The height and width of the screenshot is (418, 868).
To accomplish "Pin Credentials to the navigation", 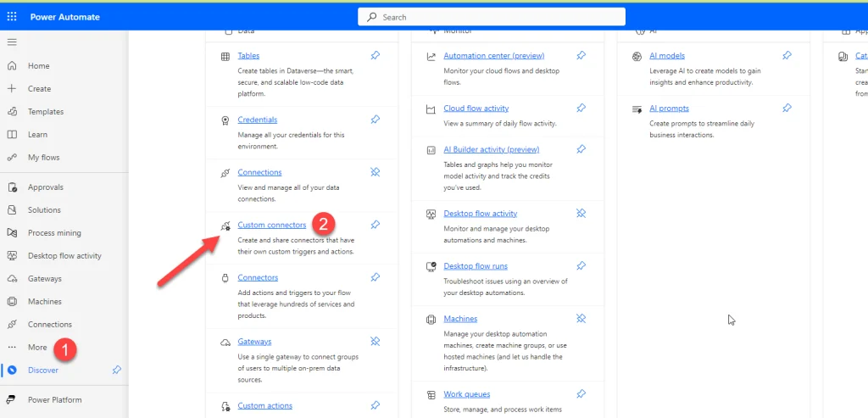I will pyautogui.click(x=376, y=119).
